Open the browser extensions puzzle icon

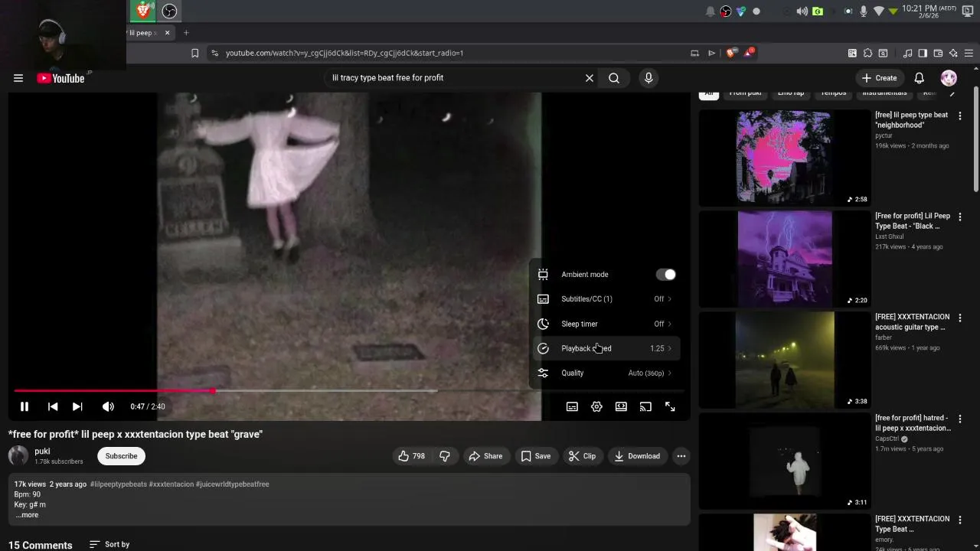[867, 53]
